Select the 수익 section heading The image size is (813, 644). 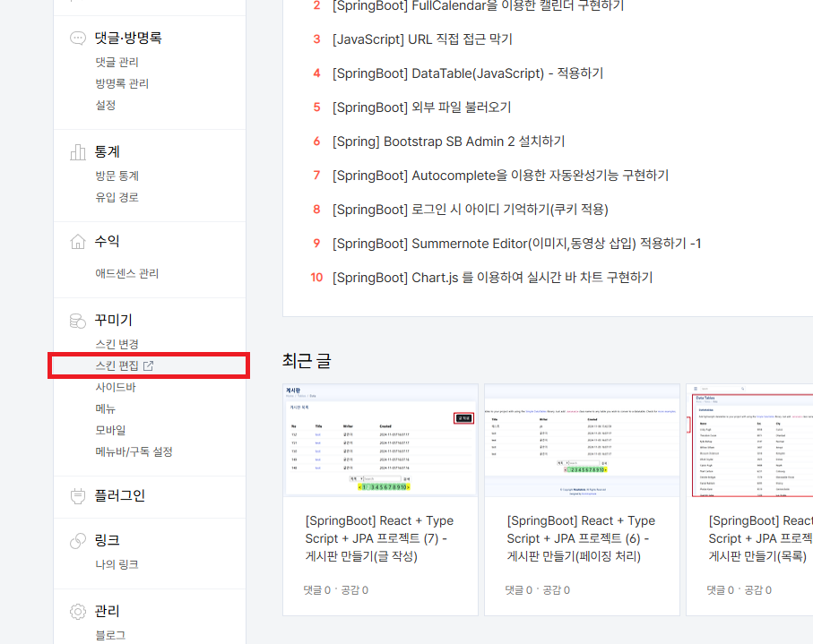[x=108, y=242]
